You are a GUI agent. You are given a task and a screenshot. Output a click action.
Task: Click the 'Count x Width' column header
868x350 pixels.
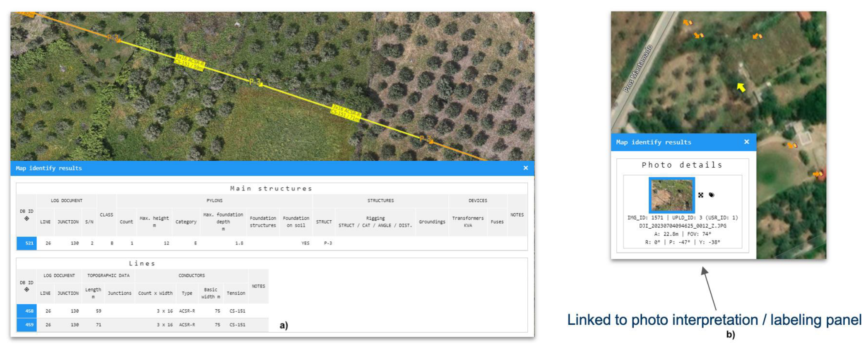point(155,293)
